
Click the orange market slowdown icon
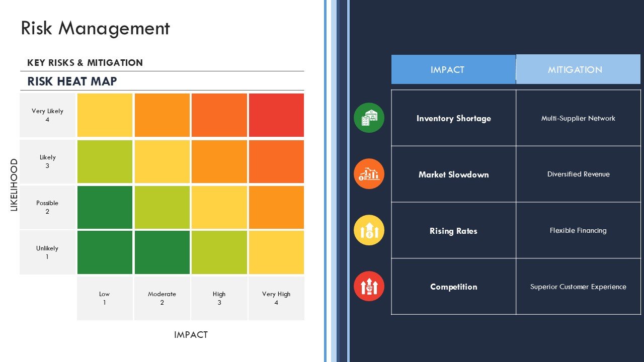click(x=369, y=174)
